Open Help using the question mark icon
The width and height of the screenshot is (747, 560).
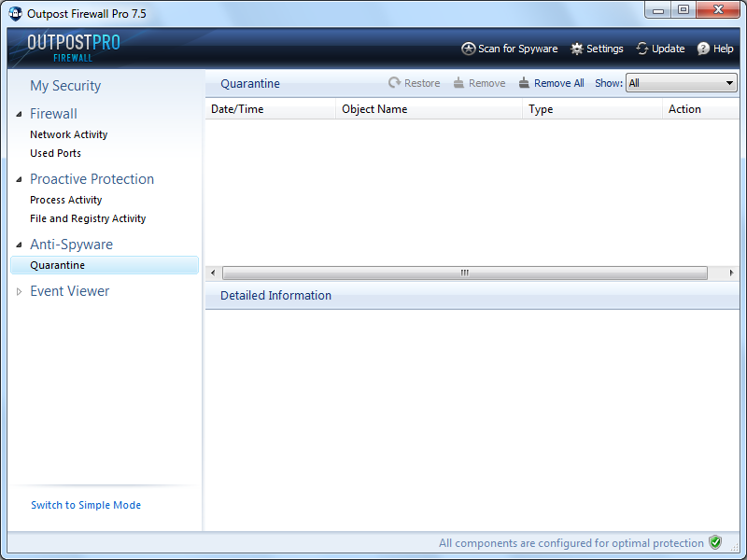coord(703,49)
